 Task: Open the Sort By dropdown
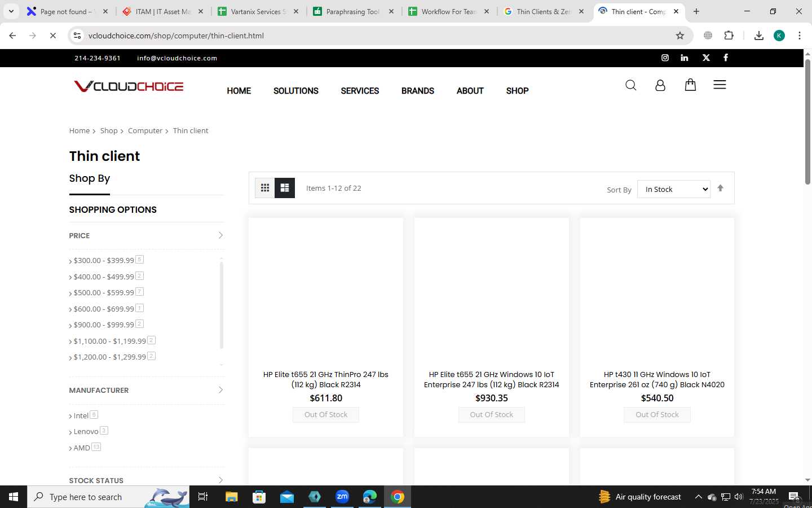click(x=673, y=189)
